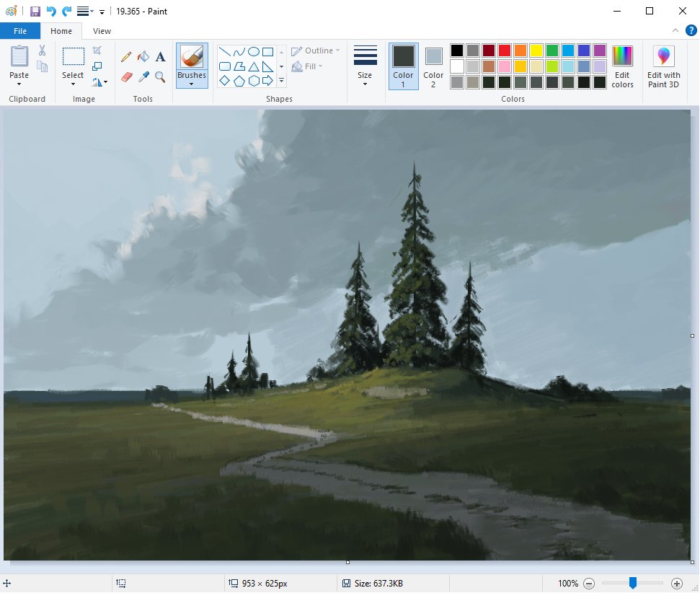Activate Color 1 foreground selector

(x=403, y=66)
